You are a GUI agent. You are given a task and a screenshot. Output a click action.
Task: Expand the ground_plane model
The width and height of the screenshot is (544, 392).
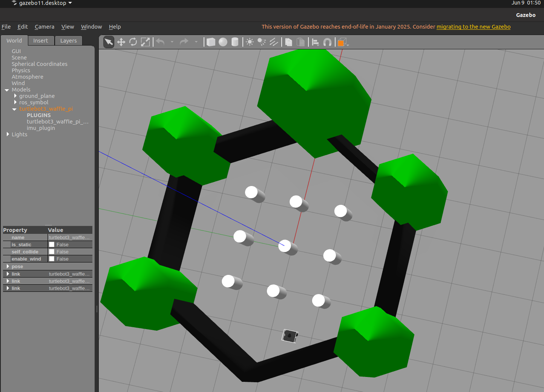pos(15,96)
